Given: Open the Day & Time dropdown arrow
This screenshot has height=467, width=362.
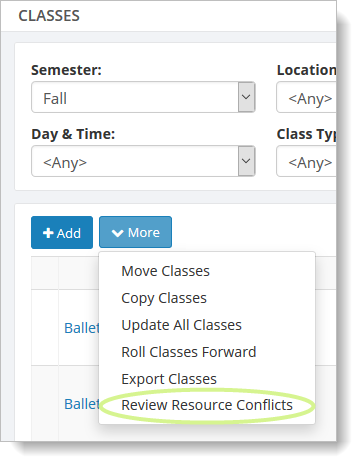Looking at the screenshot, I should pos(246,161).
